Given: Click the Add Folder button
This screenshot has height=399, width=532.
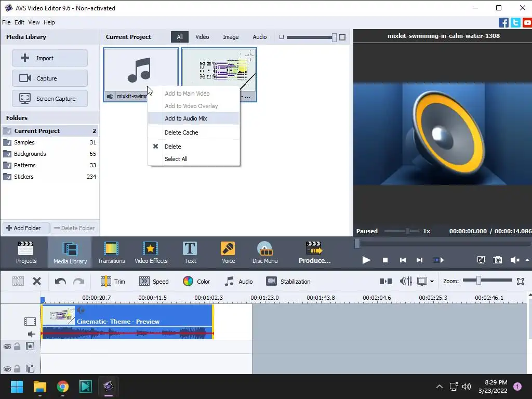Looking at the screenshot, I should tap(26, 228).
